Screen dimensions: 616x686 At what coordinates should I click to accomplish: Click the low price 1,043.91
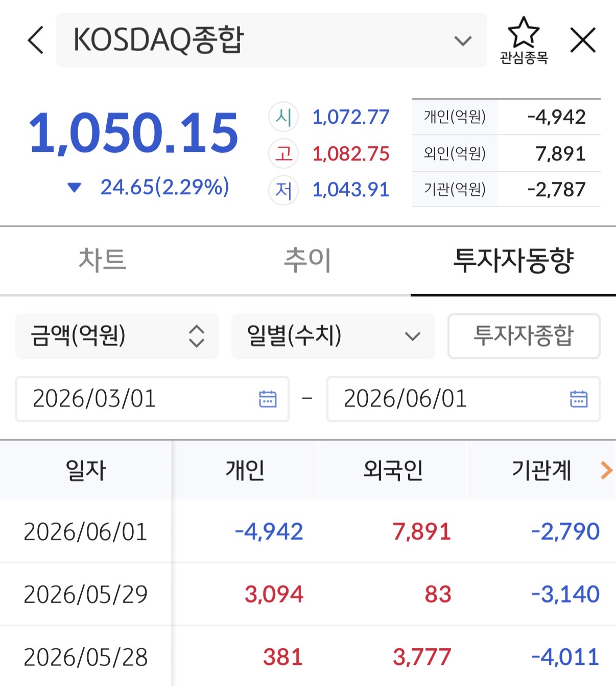pyautogui.click(x=351, y=190)
